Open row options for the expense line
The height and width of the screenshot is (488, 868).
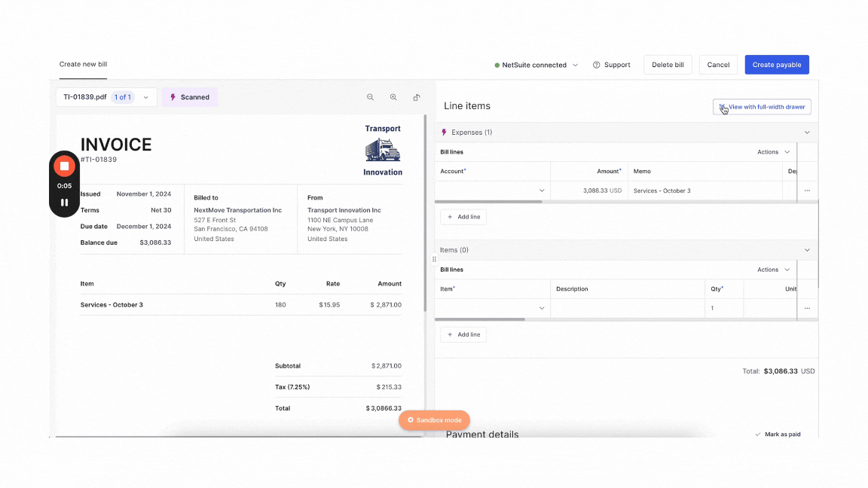pyautogui.click(x=807, y=191)
